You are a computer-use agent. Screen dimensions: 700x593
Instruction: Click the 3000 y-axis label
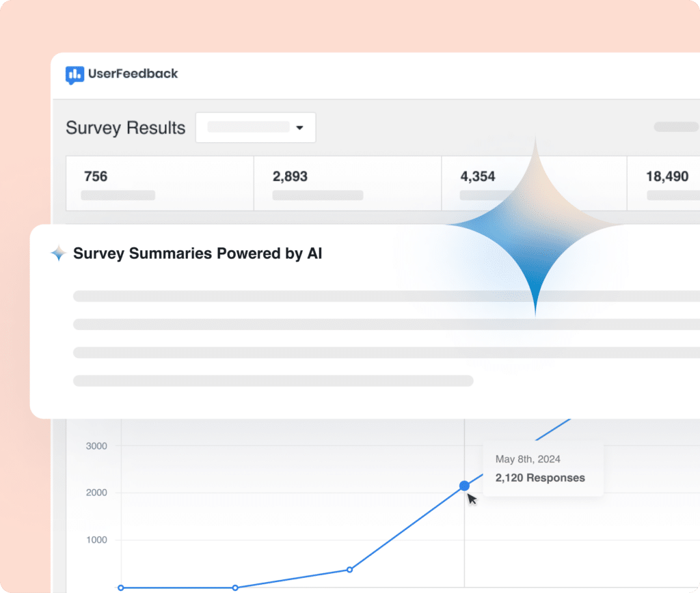pos(96,445)
